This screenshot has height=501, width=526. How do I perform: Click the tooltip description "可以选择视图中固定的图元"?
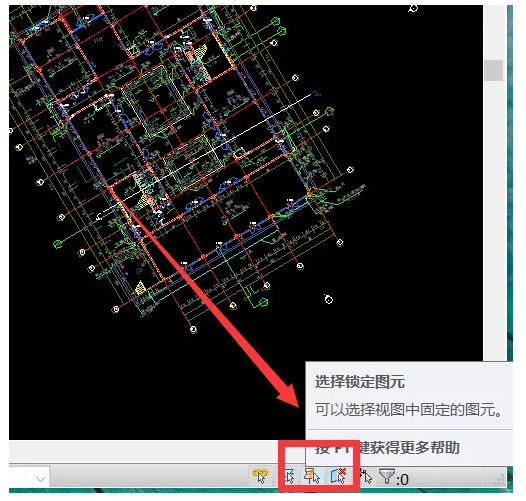(409, 410)
